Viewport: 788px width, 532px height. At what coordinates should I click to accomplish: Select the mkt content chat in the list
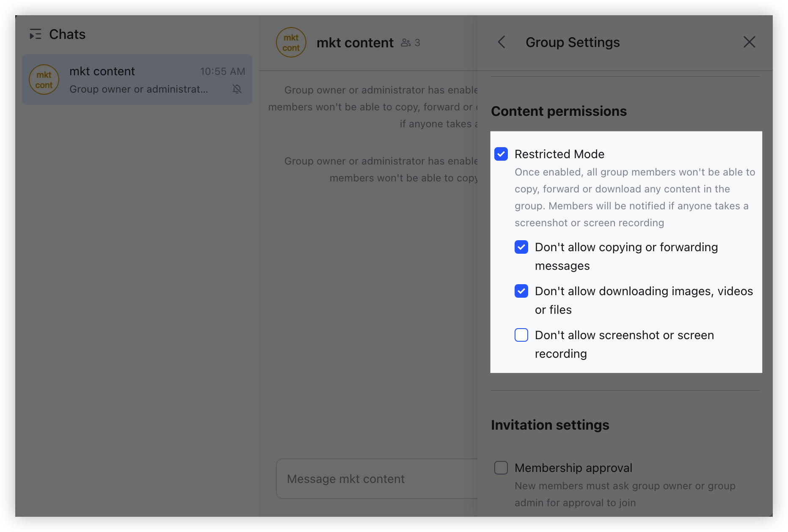(x=137, y=80)
